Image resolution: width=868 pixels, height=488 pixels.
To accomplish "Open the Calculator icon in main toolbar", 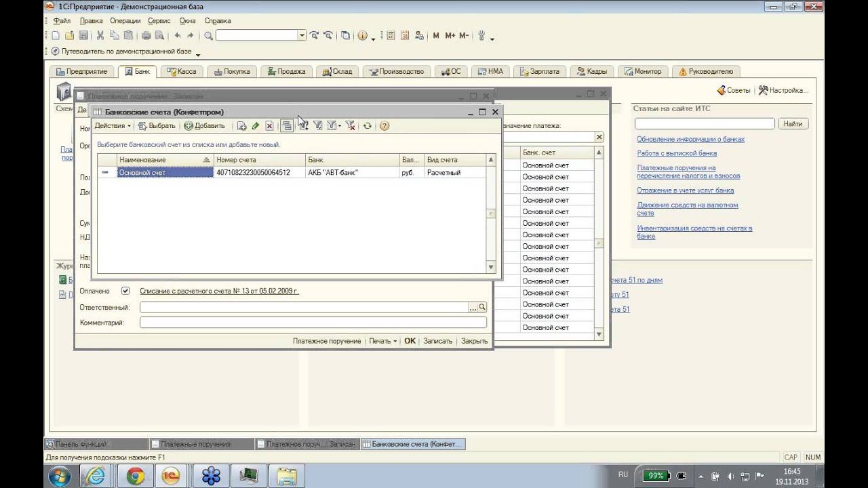I will click(x=391, y=36).
